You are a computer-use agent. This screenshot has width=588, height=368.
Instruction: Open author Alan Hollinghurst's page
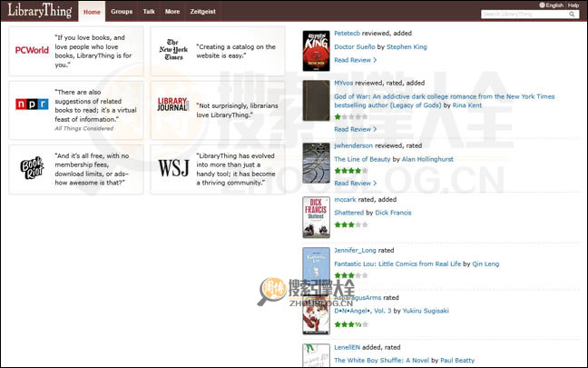click(427, 159)
